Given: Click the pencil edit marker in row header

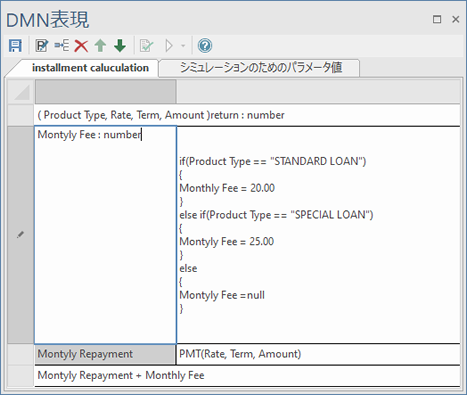Looking at the screenshot, I should tap(20, 235).
